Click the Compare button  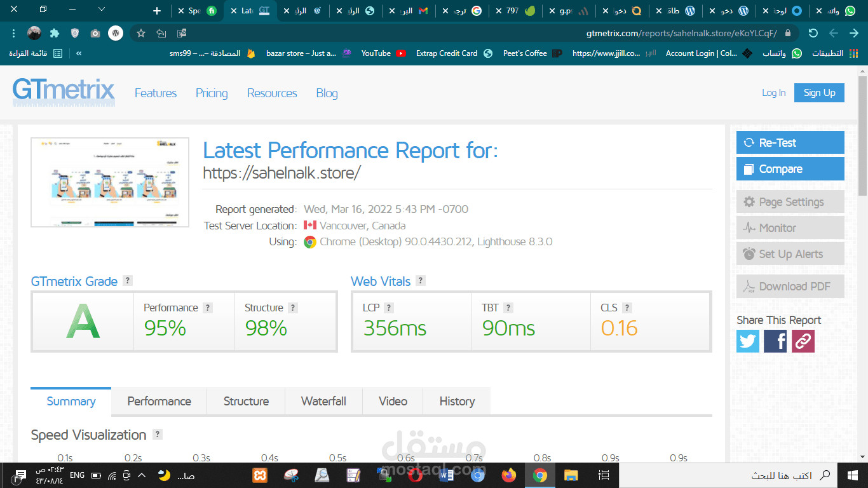point(790,169)
